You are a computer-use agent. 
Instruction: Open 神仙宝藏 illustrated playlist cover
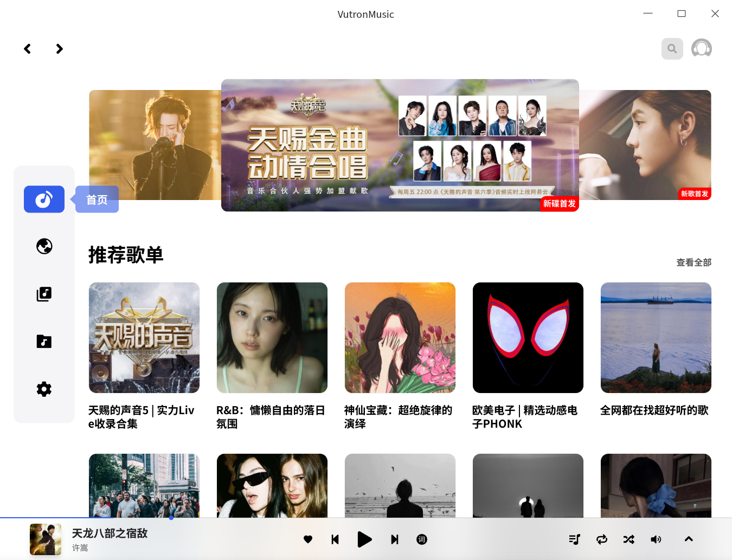[400, 338]
